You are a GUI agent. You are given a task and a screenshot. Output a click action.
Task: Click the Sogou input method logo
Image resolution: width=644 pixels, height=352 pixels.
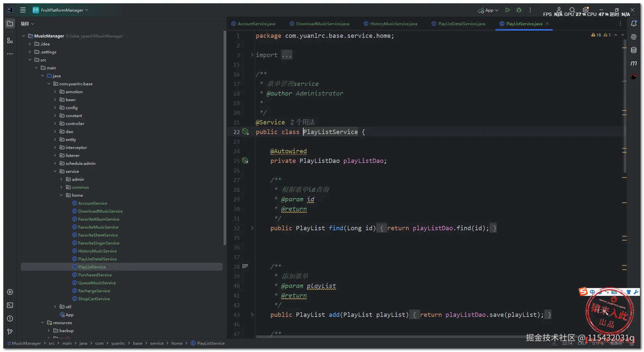click(583, 292)
